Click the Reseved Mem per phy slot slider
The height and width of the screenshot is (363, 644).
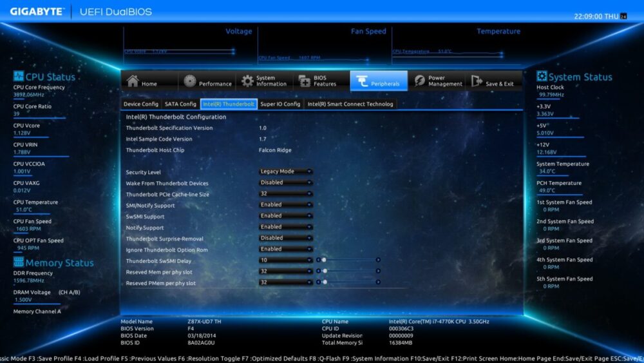(x=348, y=271)
